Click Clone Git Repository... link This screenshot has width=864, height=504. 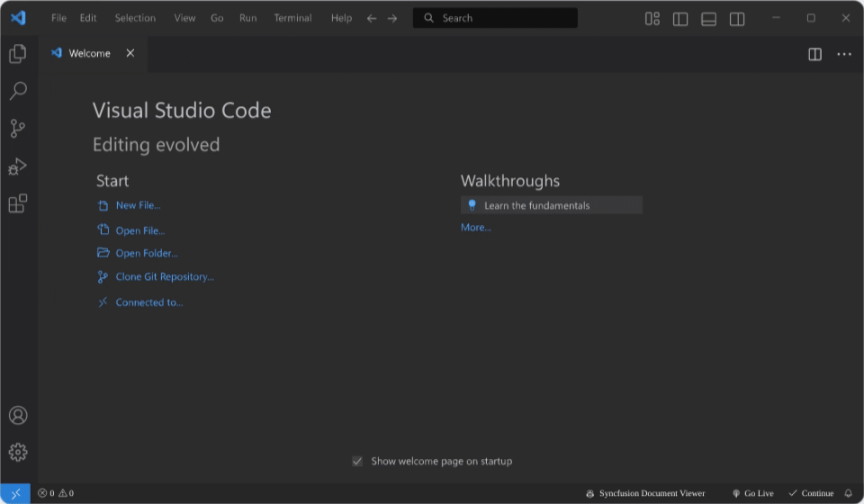(x=165, y=277)
